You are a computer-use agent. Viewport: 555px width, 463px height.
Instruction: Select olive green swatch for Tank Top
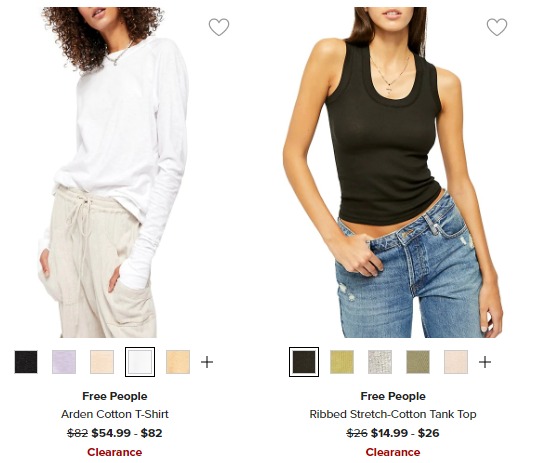click(x=418, y=362)
